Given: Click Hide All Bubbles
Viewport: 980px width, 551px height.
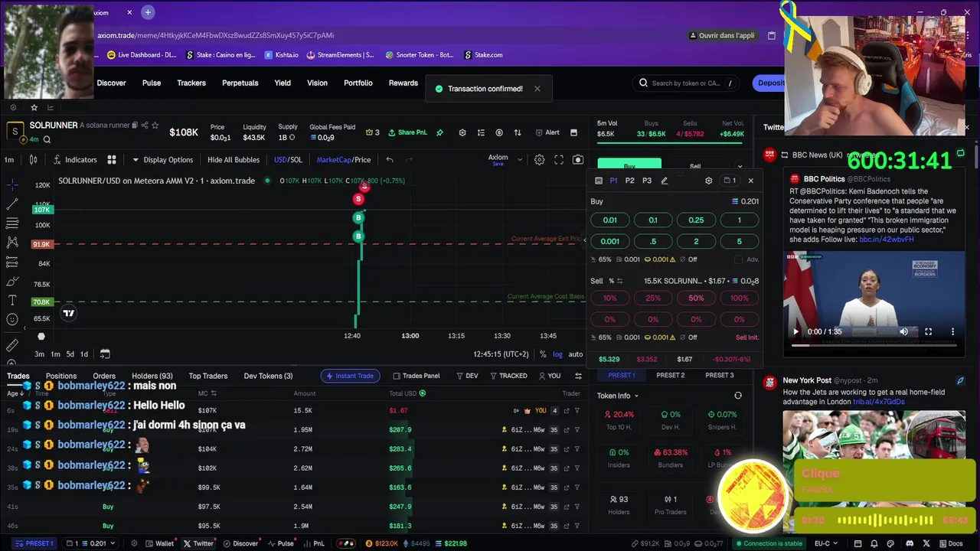Looking at the screenshot, I should coord(234,160).
